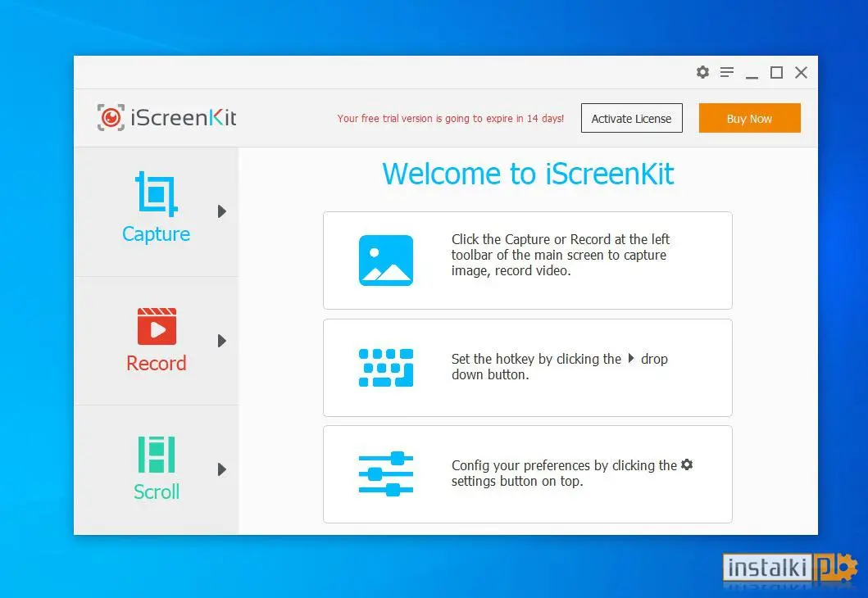The width and height of the screenshot is (868, 598).
Task: Open settings via the title bar gear
Action: click(x=702, y=72)
